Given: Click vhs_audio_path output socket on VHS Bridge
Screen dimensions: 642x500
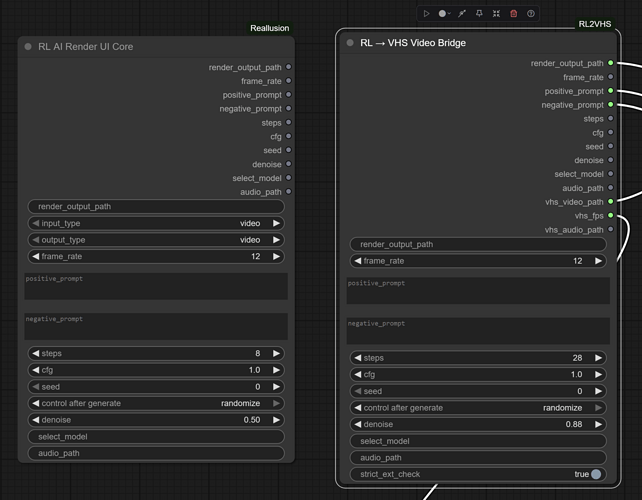Looking at the screenshot, I should 610,229.
